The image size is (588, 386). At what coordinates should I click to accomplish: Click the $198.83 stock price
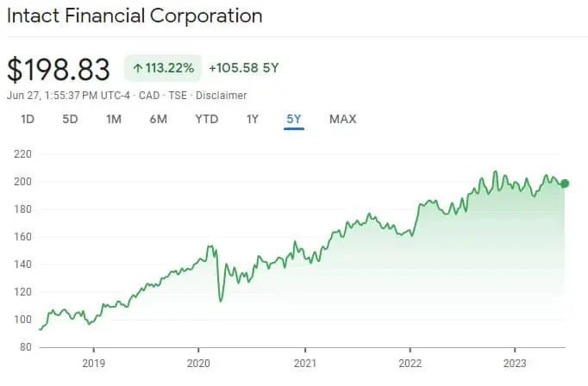[x=59, y=68]
